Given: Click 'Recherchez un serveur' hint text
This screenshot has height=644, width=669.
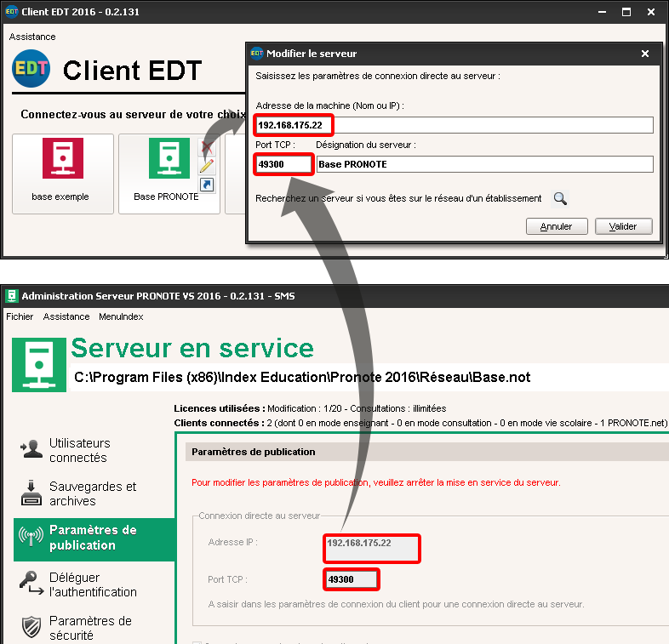Looking at the screenshot, I should point(398,198).
